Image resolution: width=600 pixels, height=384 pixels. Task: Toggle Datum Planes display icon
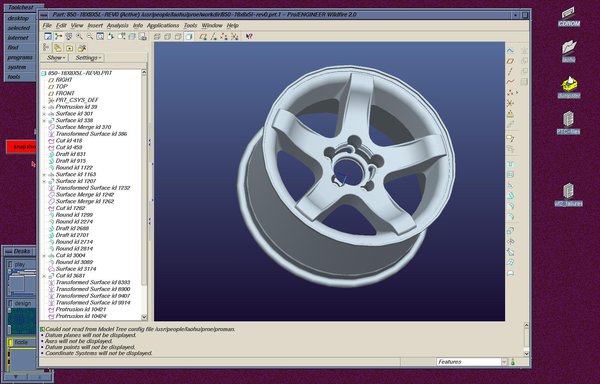pyautogui.click(x=203, y=37)
